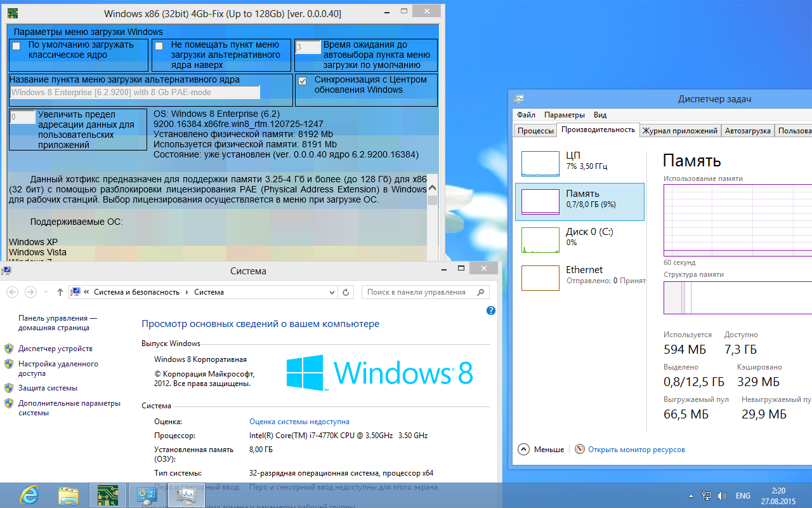Switch to the Control Panel taskbar icon
This screenshot has height=508, width=812.
coord(147,495)
